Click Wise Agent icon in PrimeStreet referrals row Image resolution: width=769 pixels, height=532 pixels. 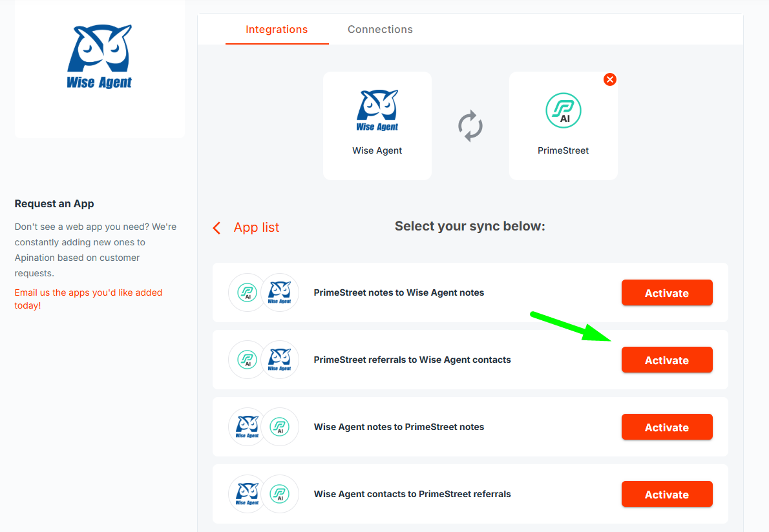tap(280, 360)
